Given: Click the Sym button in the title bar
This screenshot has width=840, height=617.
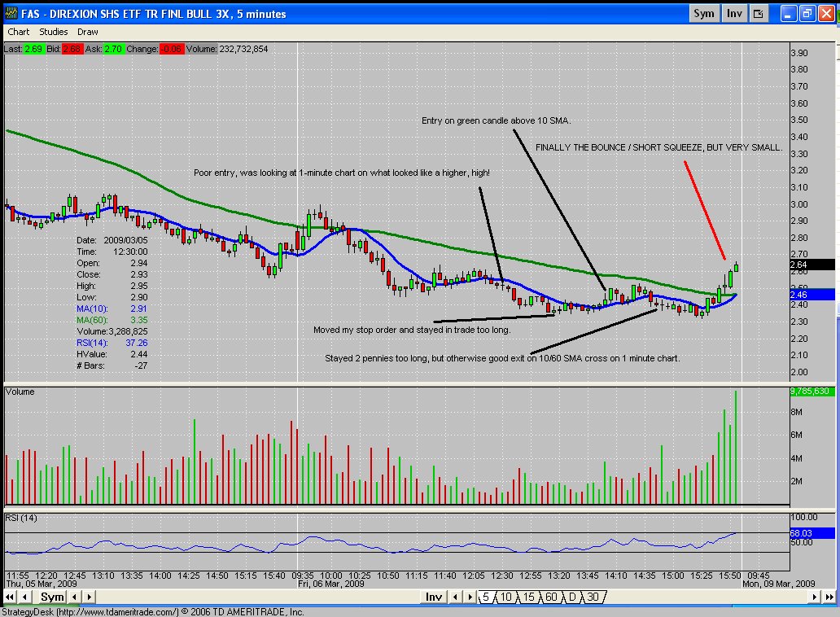Looking at the screenshot, I should pos(703,13).
